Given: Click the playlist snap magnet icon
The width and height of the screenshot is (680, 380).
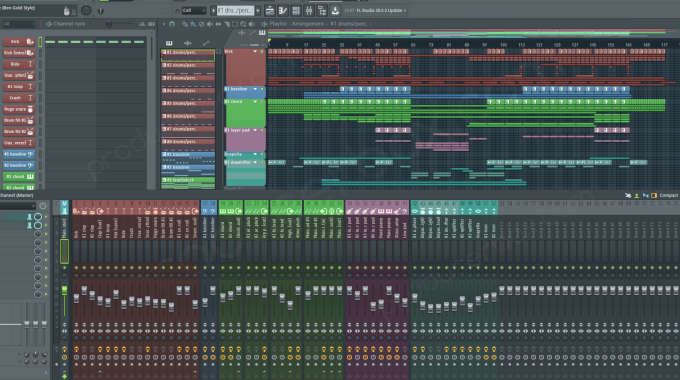Looking at the screenshot, I should 172,24.
